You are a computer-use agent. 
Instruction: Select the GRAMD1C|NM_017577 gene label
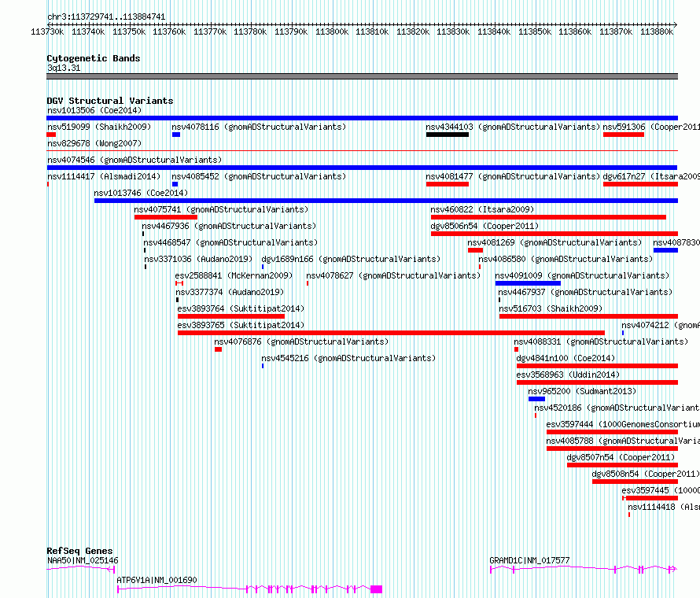click(x=529, y=560)
